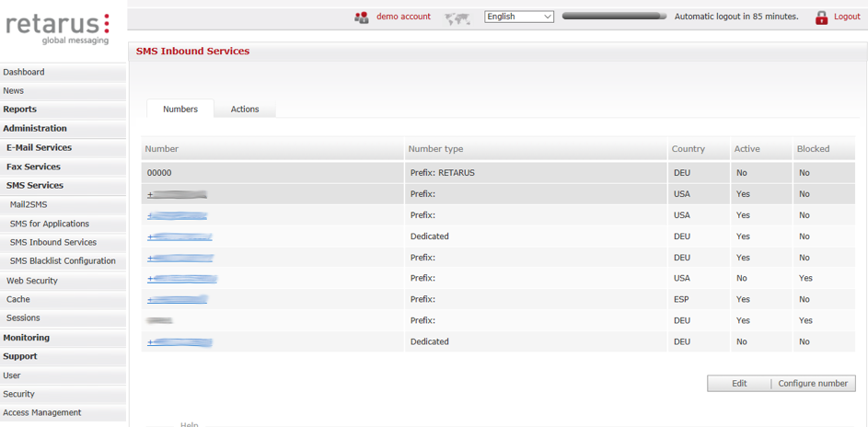Collapse the Administration sidebar section
This screenshot has width=868, height=427.
click(35, 129)
